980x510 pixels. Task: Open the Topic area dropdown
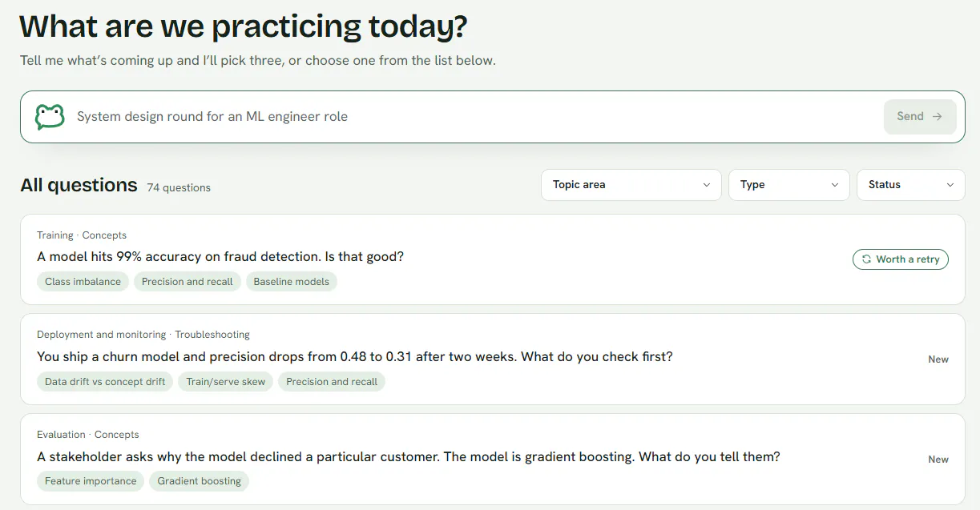[631, 185]
